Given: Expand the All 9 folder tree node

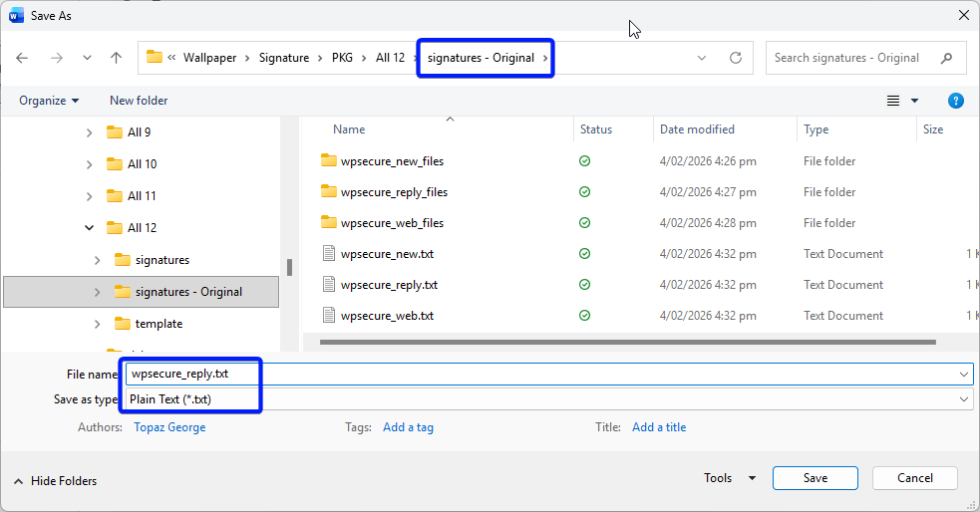Looking at the screenshot, I should click(x=90, y=132).
